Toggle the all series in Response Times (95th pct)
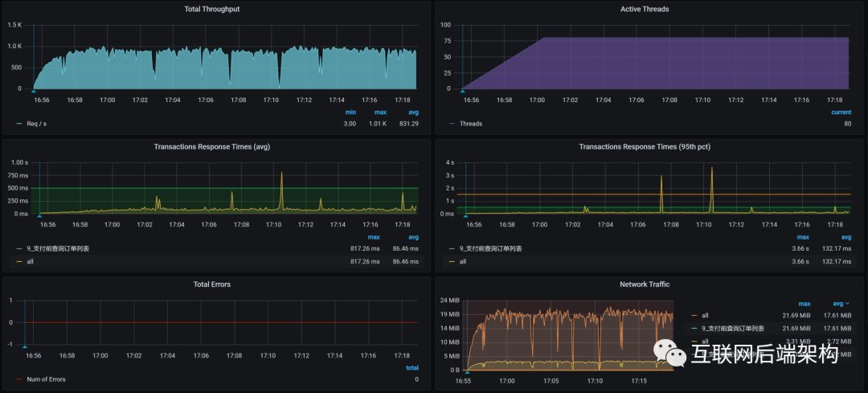The width and height of the screenshot is (868, 393). (464, 260)
